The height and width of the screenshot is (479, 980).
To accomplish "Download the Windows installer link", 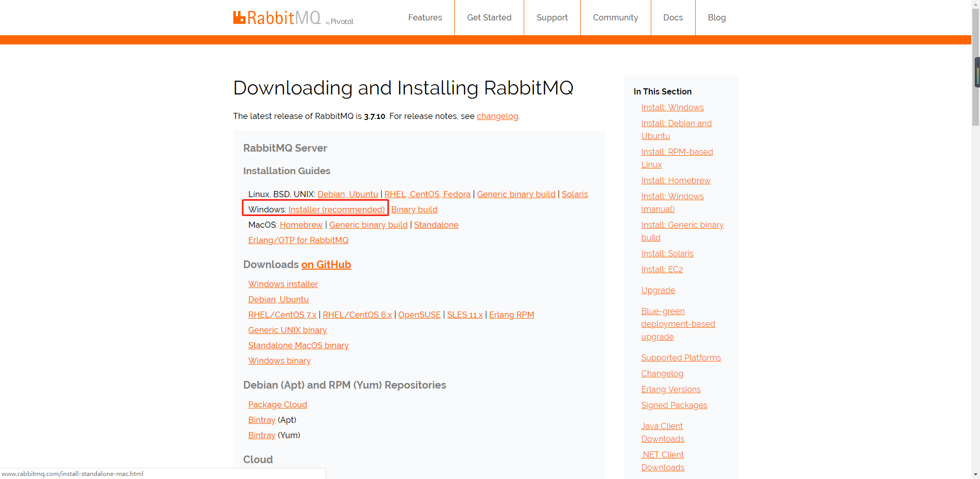I will [283, 284].
